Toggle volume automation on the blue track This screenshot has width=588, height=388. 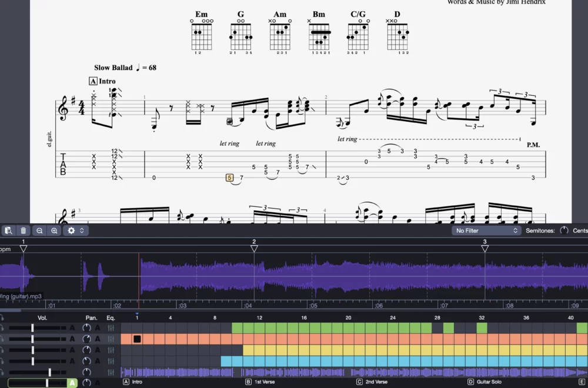[72, 361]
